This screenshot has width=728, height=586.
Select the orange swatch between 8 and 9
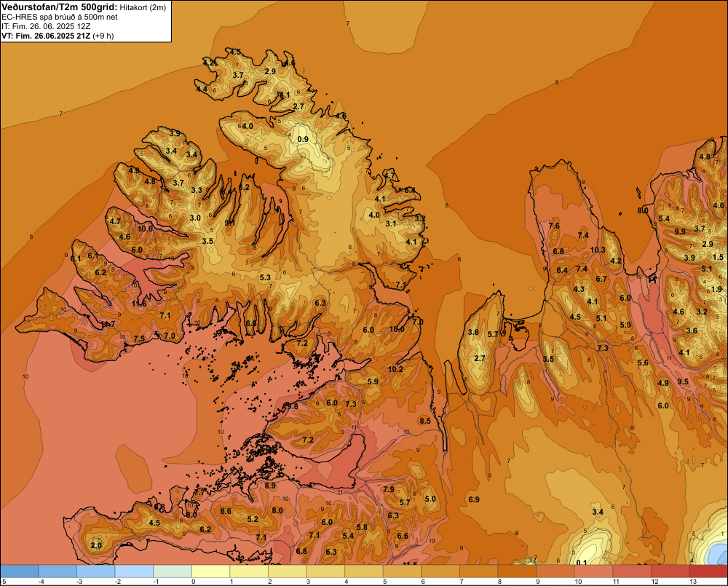(x=517, y=571)
